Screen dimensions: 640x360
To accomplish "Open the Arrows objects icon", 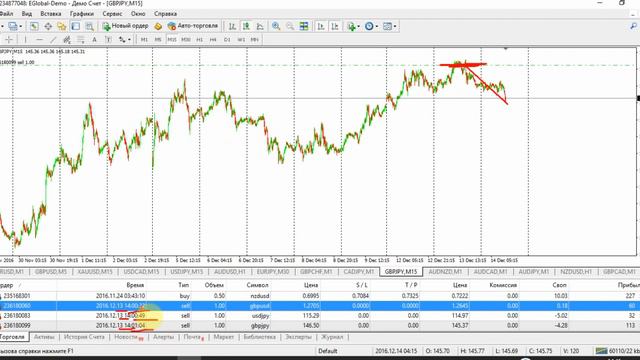I will click(122, 40).
